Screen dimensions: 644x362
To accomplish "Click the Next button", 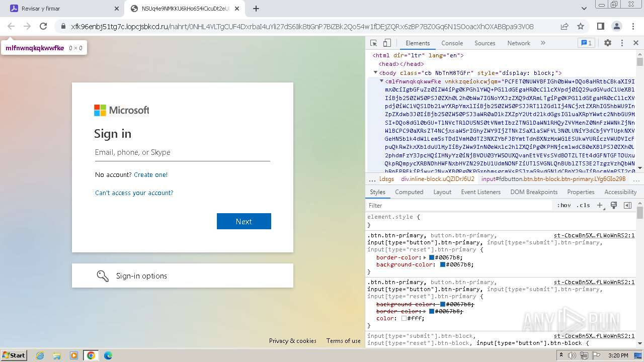I will pos(244,221).
